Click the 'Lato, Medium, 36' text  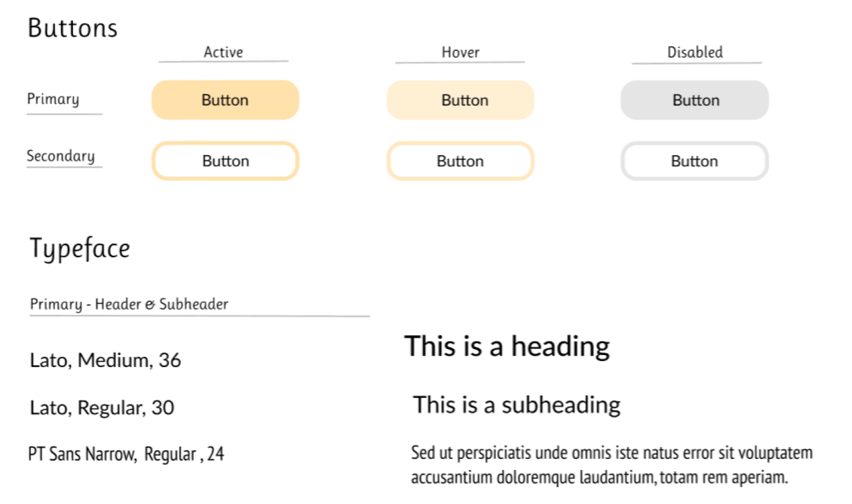[106, 361]
